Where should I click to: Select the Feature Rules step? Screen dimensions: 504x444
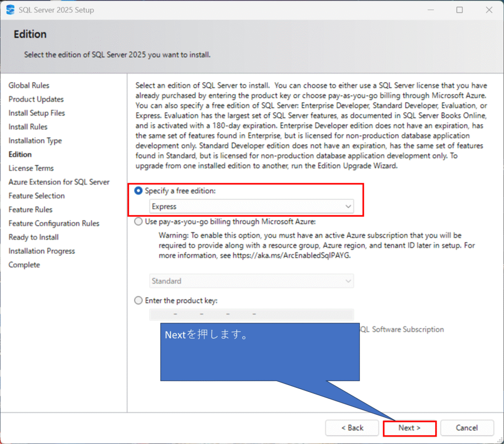(x=31, y=210)
